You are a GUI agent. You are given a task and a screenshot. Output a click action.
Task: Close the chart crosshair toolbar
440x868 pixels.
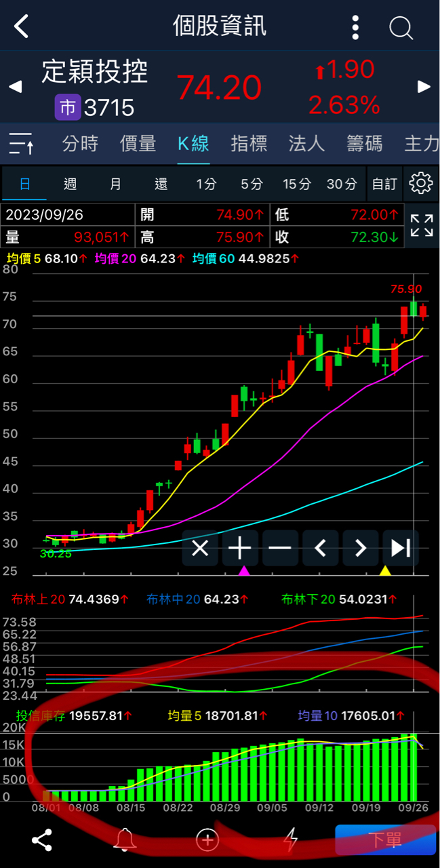[x=200, y=548]
